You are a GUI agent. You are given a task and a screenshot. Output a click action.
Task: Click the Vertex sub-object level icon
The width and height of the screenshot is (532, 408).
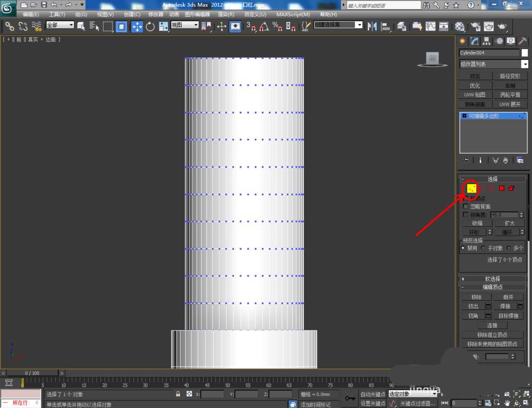pos(471,188)
